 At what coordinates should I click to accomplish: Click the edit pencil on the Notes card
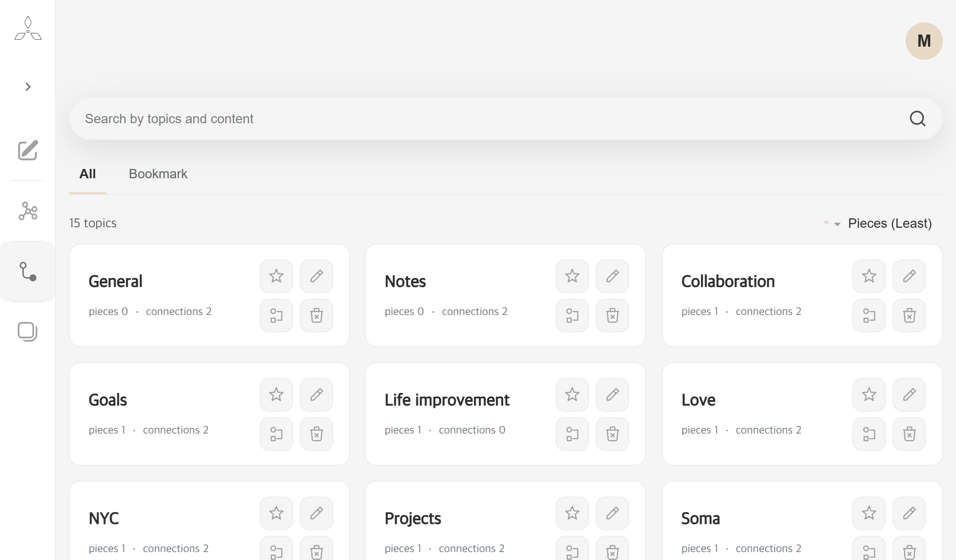coord(612,276)
